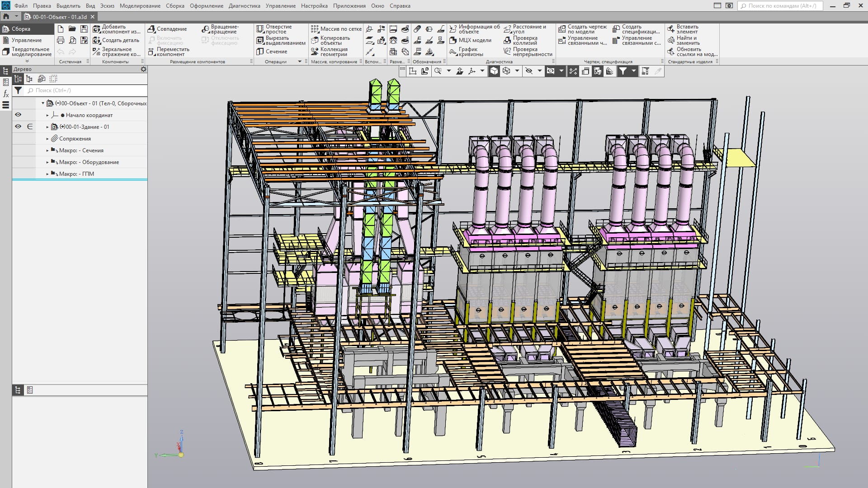Hide the Origin item using eye icon

(18, 115)
